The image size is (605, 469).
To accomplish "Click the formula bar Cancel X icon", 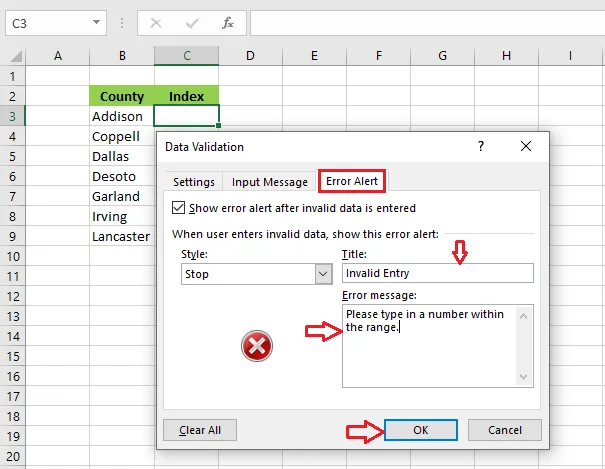I will [156, 23].
